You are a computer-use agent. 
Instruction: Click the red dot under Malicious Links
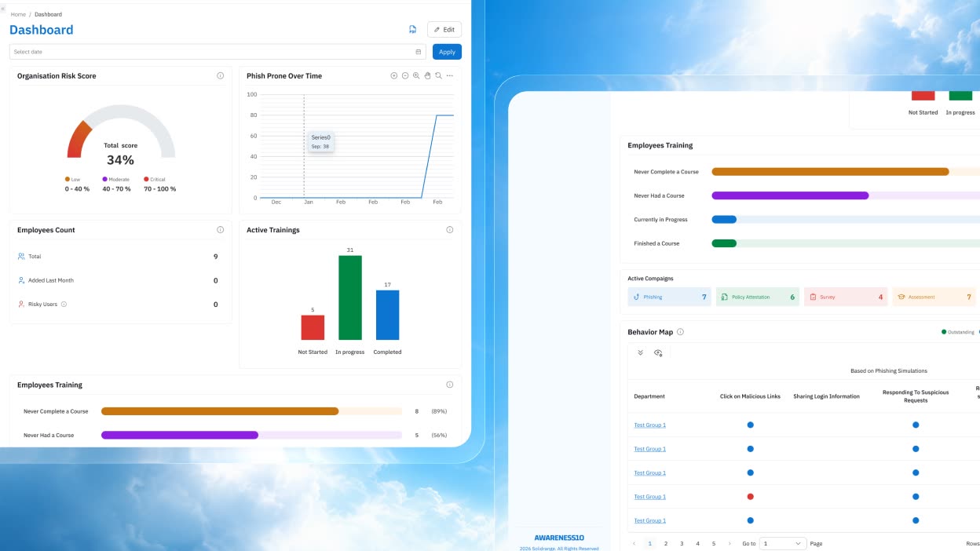coord(750,497)
